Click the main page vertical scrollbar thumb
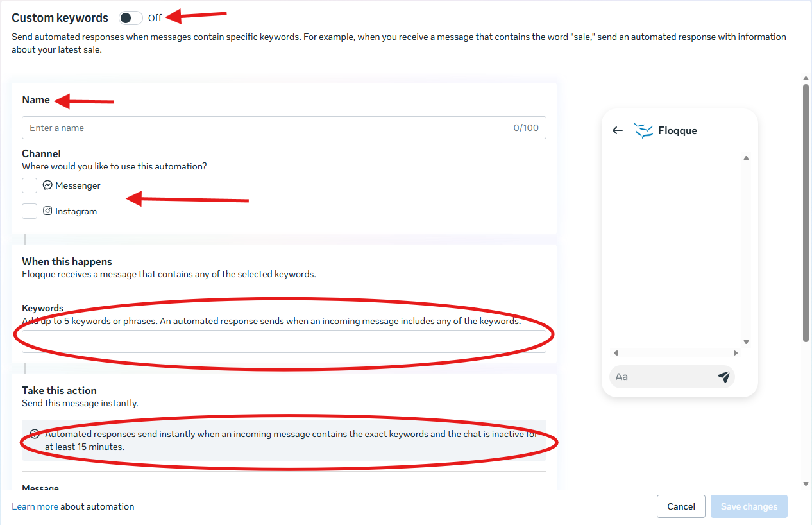 pos(806,212)
